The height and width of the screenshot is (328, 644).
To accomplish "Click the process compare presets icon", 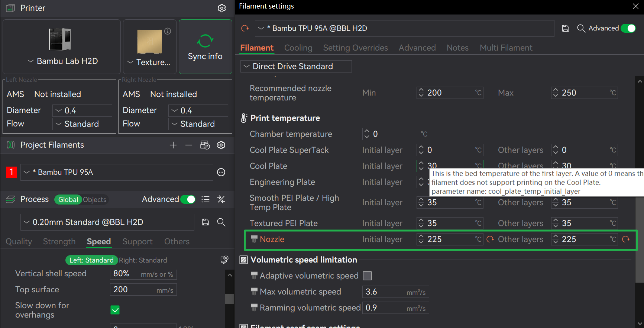I will [x=221, y=199].
